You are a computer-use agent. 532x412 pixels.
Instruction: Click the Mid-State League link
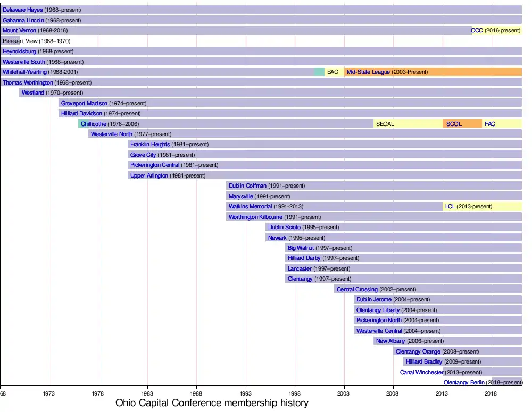click(368, 72)
